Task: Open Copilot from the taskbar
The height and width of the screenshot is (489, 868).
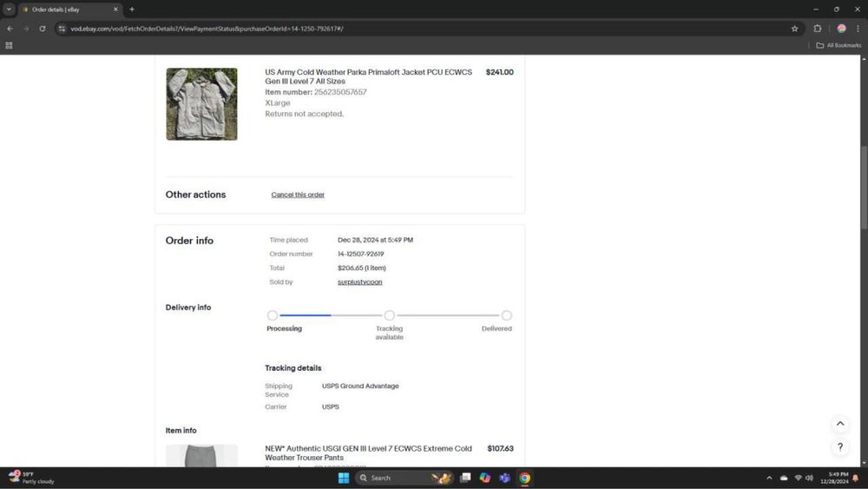Action: [485, 478]
